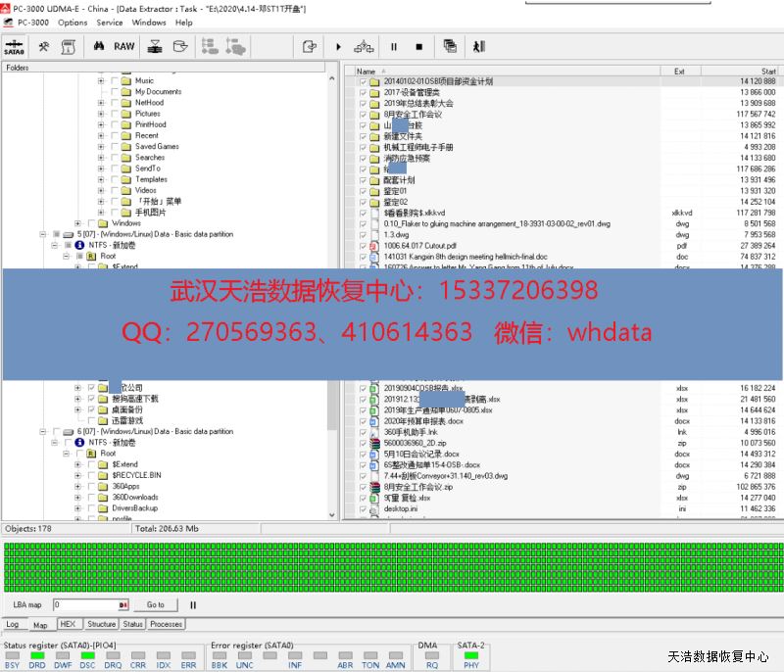Sort file list by Name column header
Screen dimensions: 784x672
tap(366, 72)
